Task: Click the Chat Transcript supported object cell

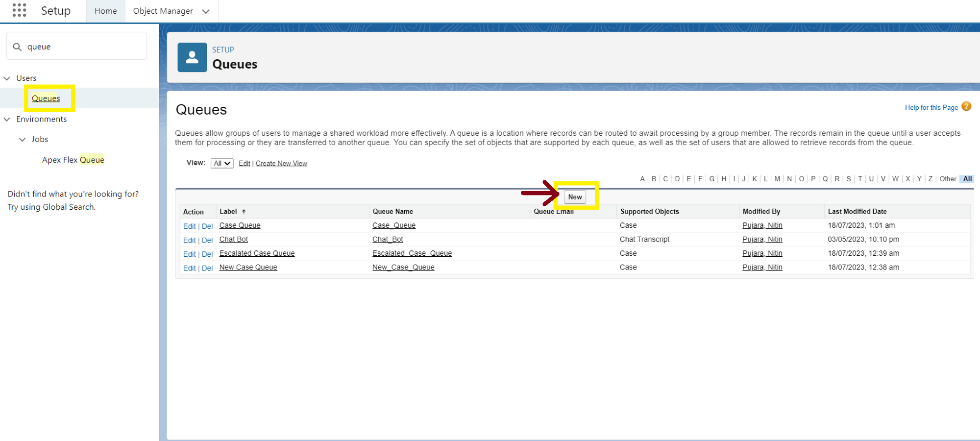Action: click(644, 239)
